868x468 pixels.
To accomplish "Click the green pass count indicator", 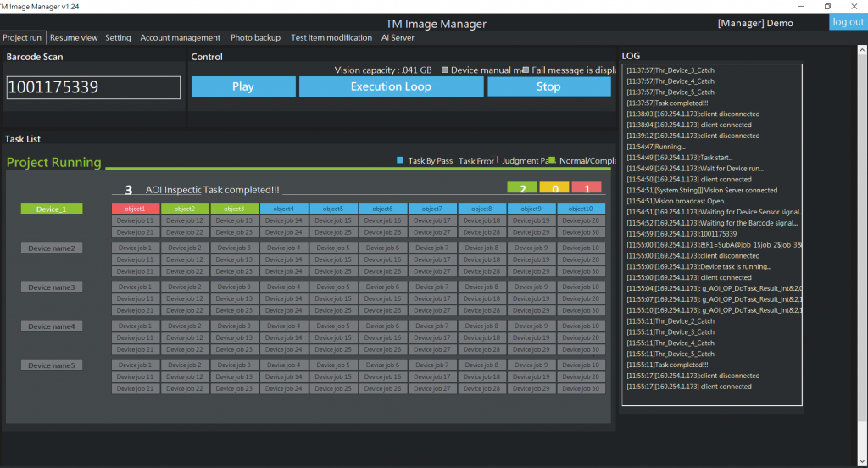I will [522, 188].
